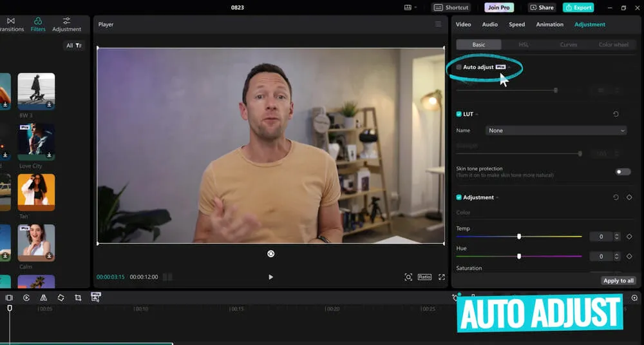The width and height of the screenshot is (644, 345).
Task: Click the focus scan icon beside Ratio
Action: tap(408, 277)
